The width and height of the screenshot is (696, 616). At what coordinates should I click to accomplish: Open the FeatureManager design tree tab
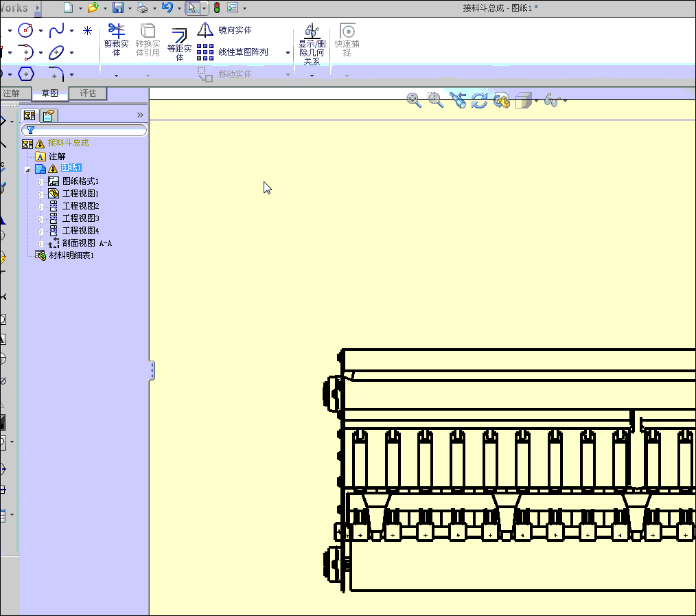[30, 115]
